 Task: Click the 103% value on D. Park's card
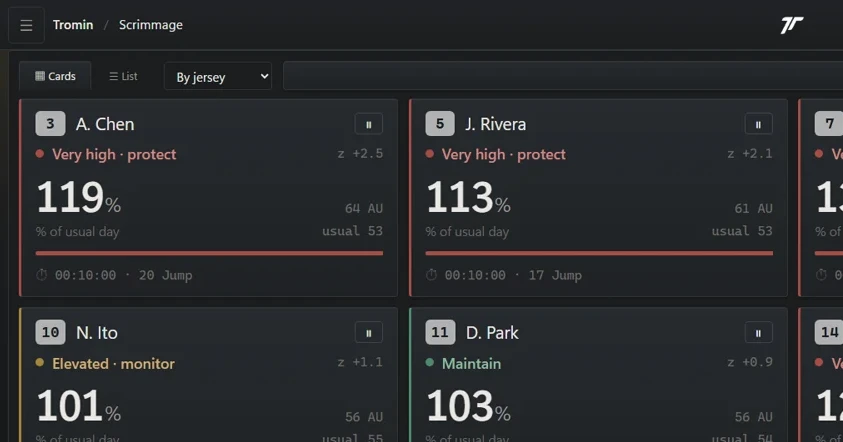click(x=468, y=406)
